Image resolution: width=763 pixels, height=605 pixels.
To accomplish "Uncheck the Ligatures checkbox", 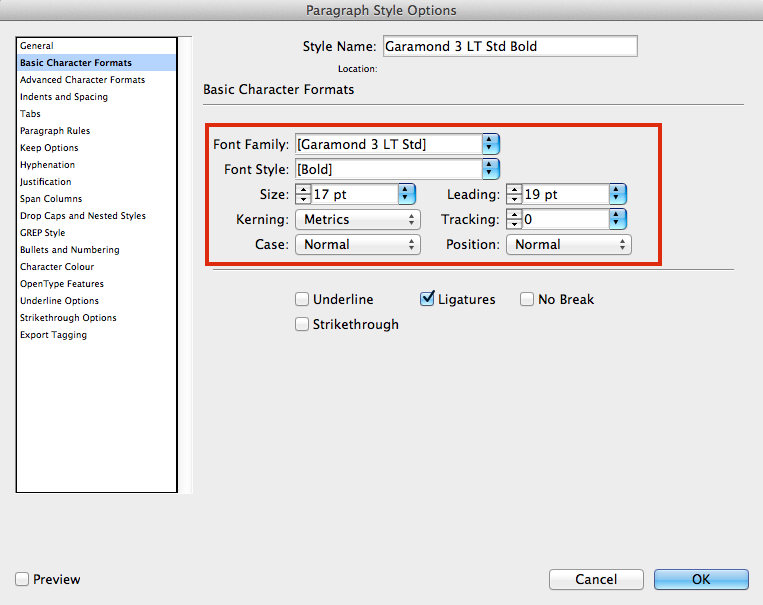I will [x=427, y=299].
